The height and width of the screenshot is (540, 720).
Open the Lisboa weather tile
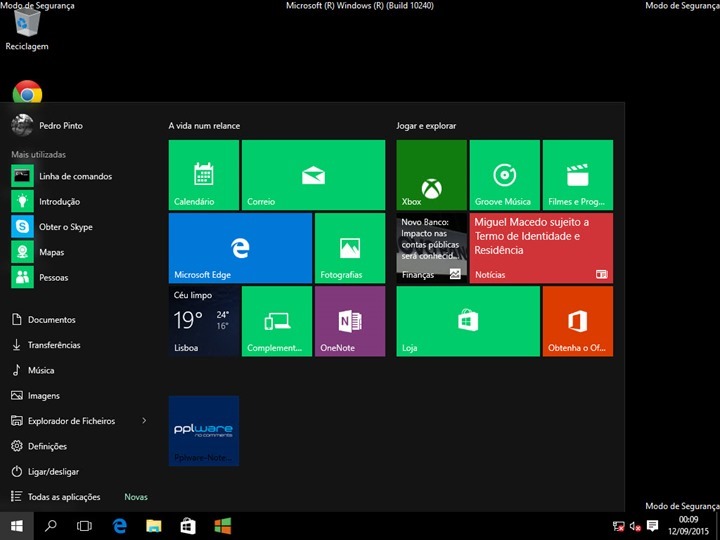coord(203,321)
